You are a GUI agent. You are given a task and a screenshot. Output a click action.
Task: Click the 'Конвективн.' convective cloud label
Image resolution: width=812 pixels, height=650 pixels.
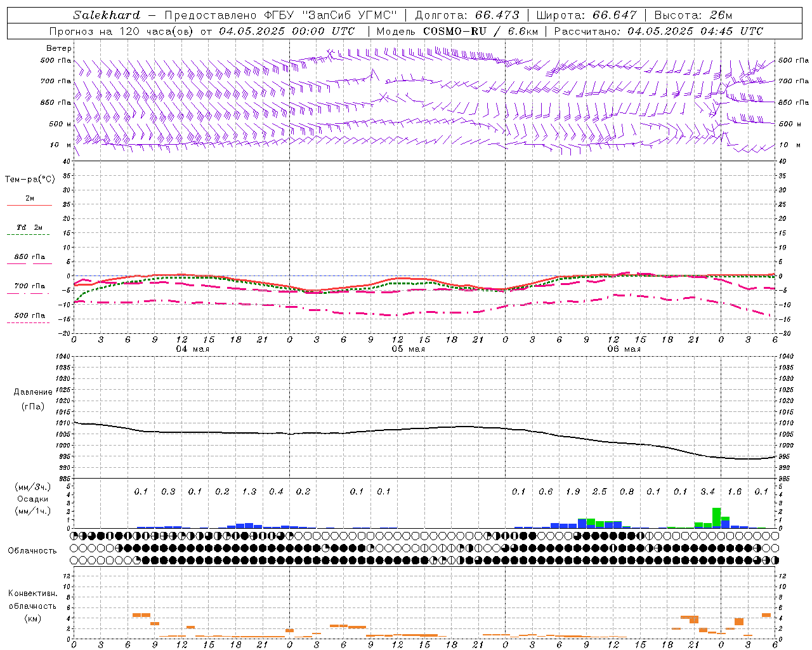(x=32, y=594)
